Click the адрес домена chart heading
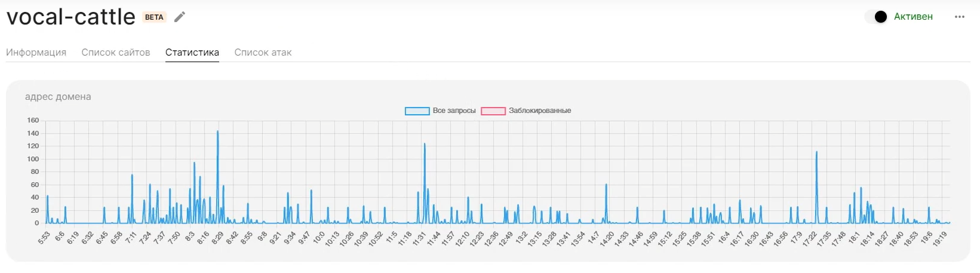 click(58, 97)
